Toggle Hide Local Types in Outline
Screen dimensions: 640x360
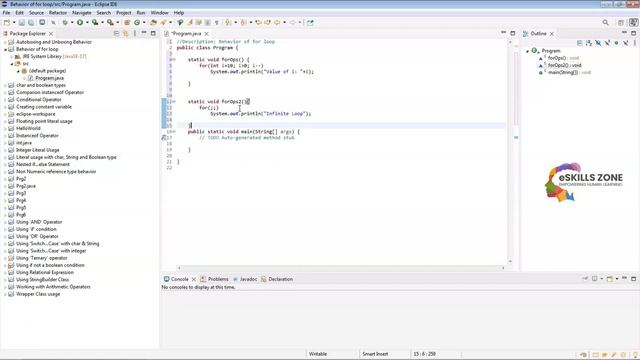click(625, 43)
